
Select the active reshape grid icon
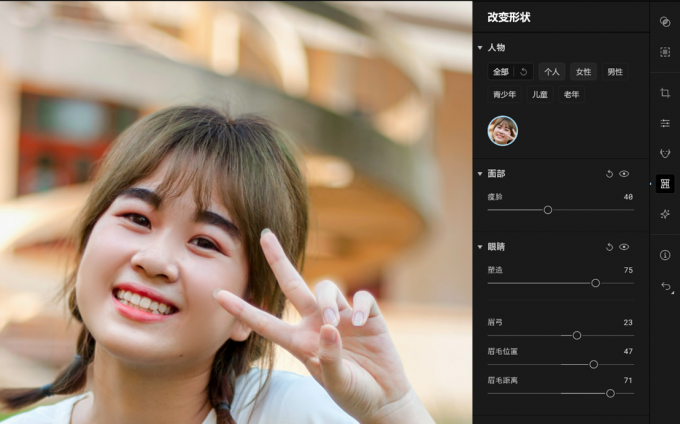click(665, 183)
